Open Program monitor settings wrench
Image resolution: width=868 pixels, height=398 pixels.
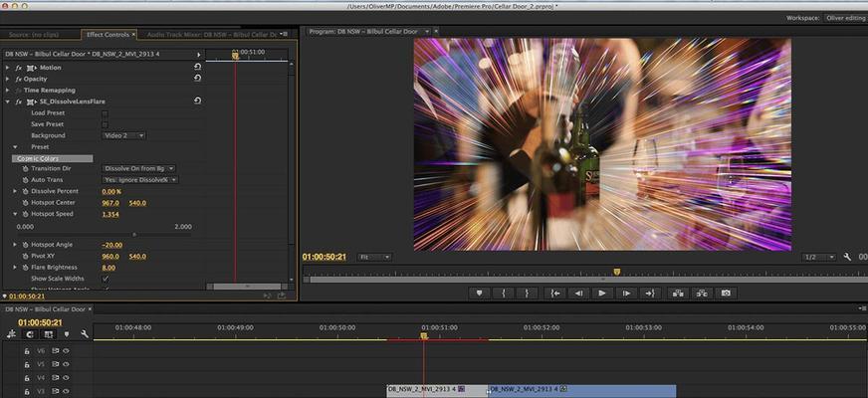coord(847,257)
